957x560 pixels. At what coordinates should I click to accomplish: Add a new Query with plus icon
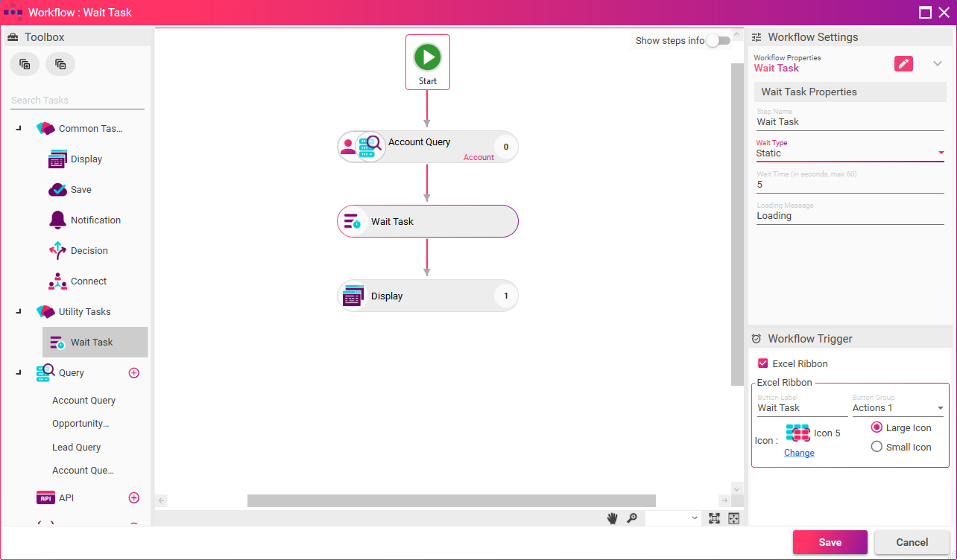coord(134,373)
